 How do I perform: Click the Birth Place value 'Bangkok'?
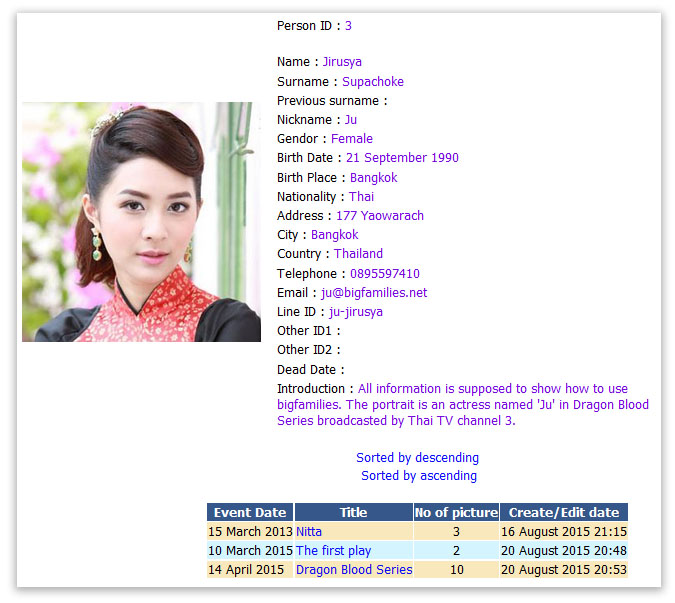coord(373,178)
